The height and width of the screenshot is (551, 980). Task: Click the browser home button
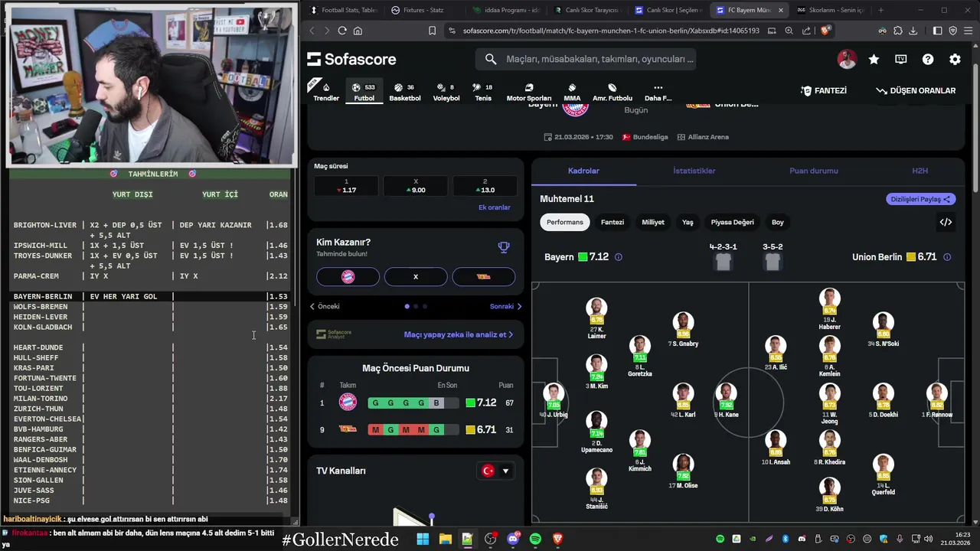tap(358, 31)
